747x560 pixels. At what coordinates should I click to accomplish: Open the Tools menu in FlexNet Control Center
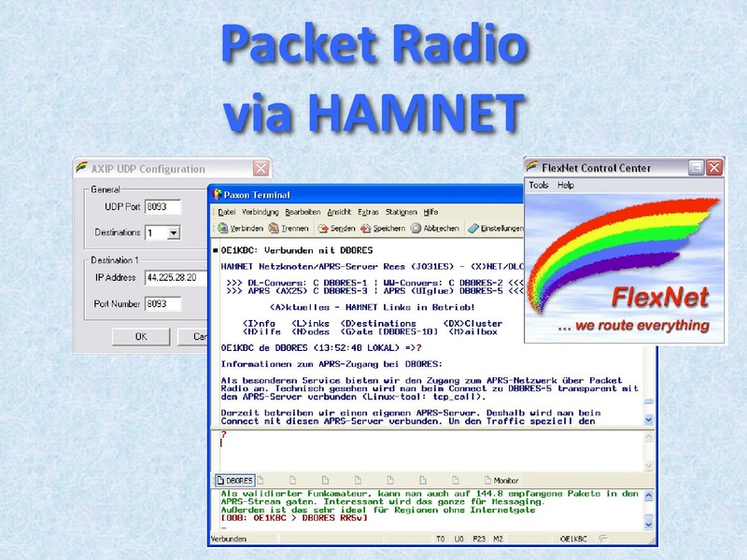pyautogui.click(x=539, y=185)
